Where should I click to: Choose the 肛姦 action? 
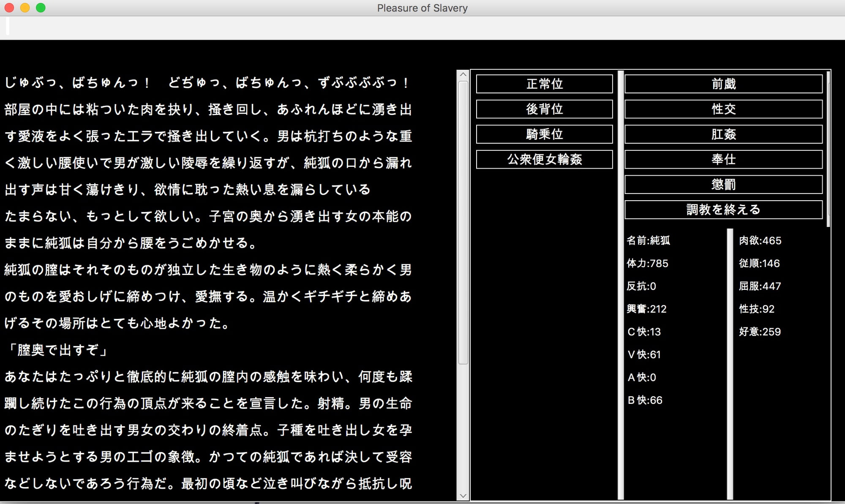(724, 134)
